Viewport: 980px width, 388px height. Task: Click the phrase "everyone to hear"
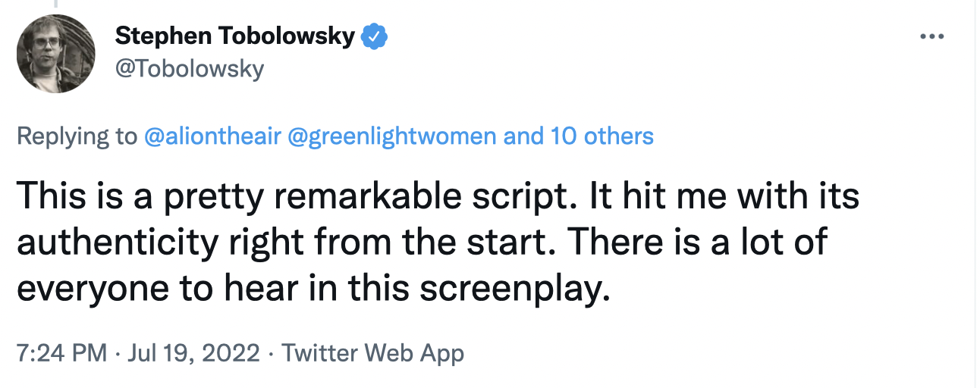pyautogui.click(x=143, y=290)
